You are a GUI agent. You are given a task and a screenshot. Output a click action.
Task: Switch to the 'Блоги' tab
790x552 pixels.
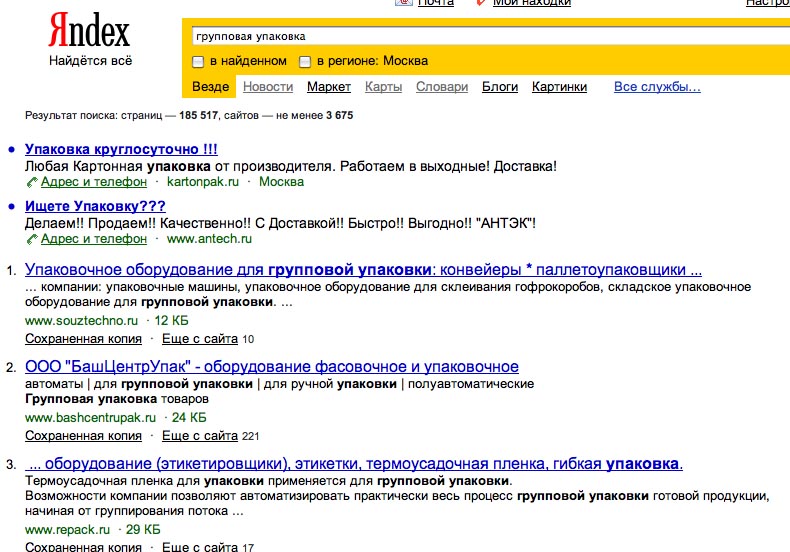[500, 87]
